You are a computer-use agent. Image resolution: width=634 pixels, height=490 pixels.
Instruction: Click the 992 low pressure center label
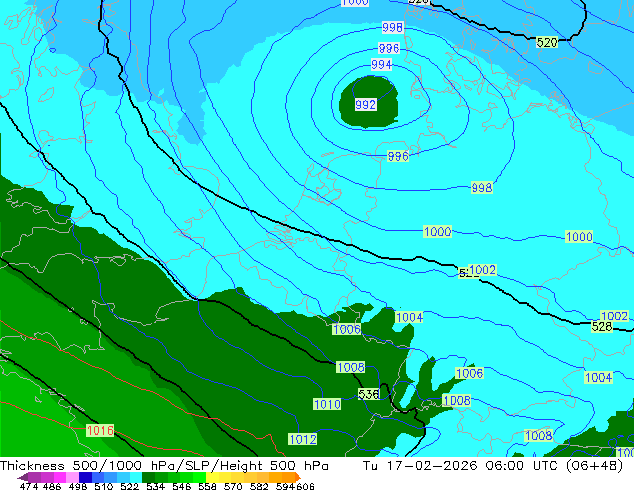(x=366, y=105)
